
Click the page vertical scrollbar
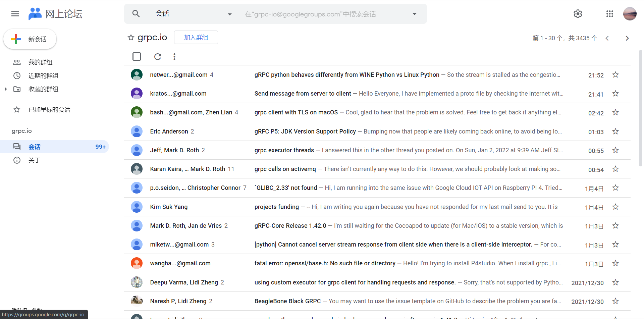pyautogui.click(x=640, y=108)
